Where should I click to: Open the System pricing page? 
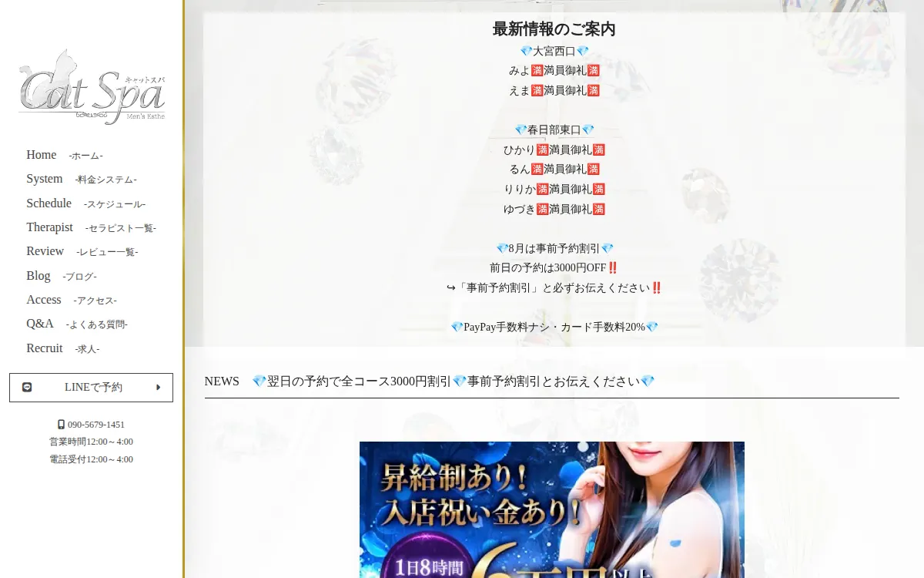(81, 179)
